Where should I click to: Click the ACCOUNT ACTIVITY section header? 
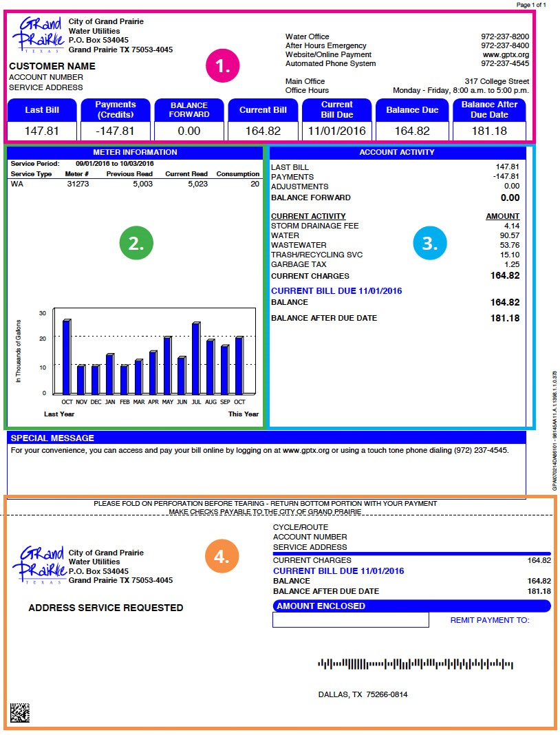397,152
